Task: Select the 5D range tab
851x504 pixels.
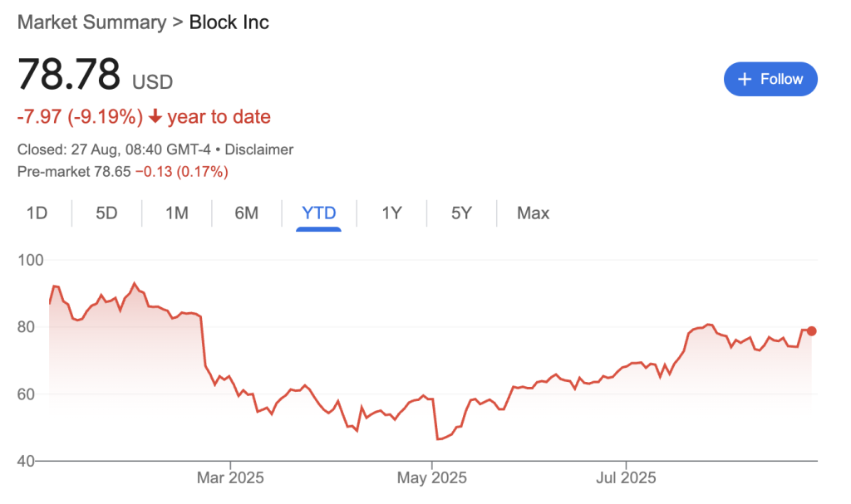Action: pyautogui.click(x=106, y=213)
